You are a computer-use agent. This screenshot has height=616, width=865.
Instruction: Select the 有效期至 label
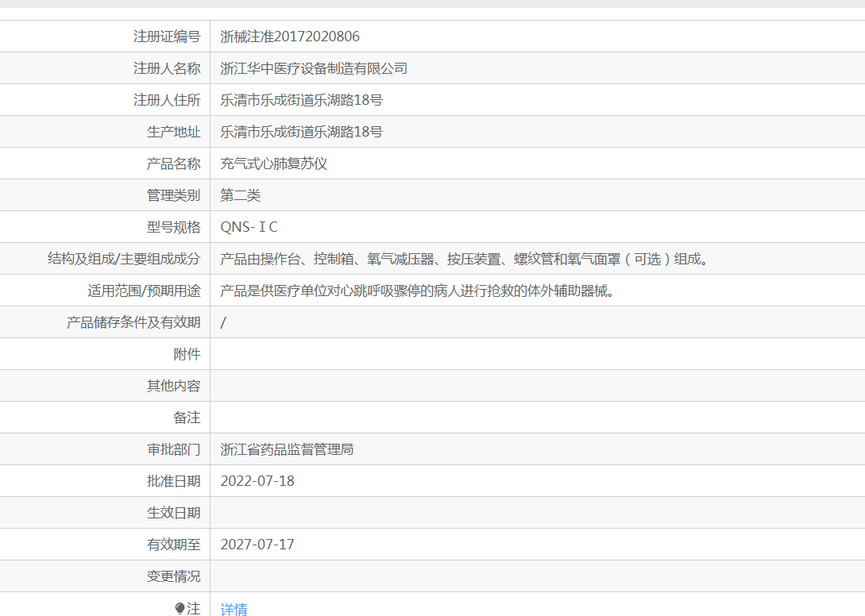click(x=173, y=545)
